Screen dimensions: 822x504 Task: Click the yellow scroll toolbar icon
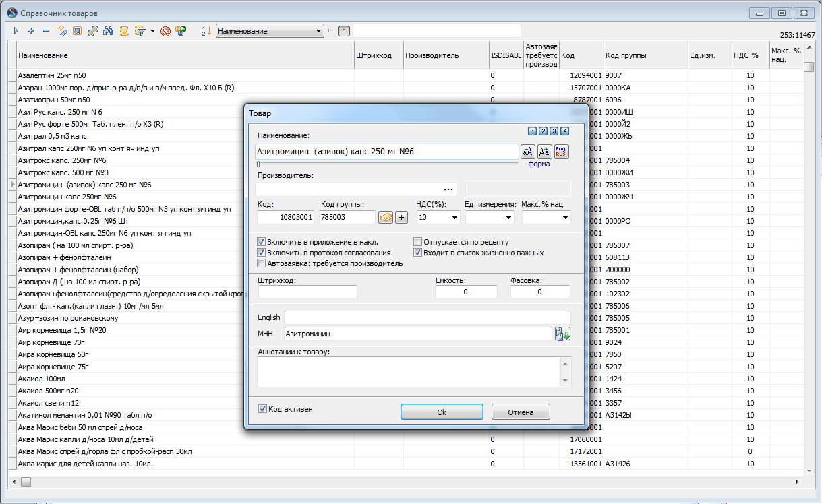pos(123,31)
